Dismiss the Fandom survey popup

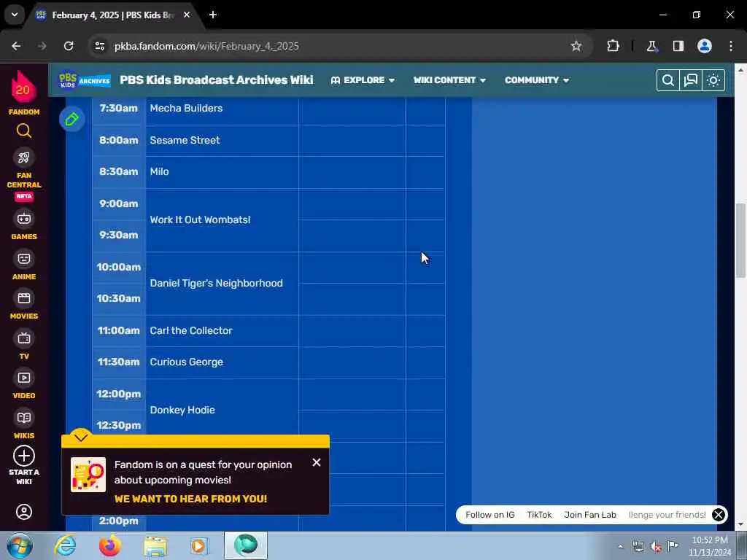tap(317, 462)
